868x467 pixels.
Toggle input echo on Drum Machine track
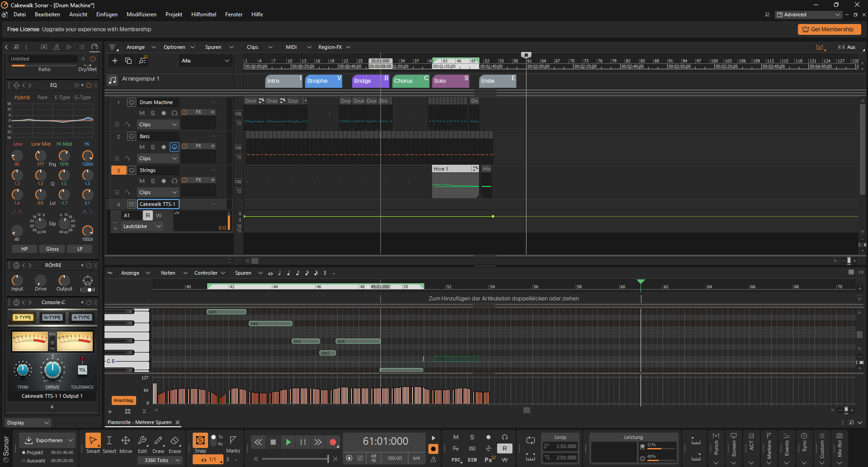pyautogui.click(x=175, y=113)
